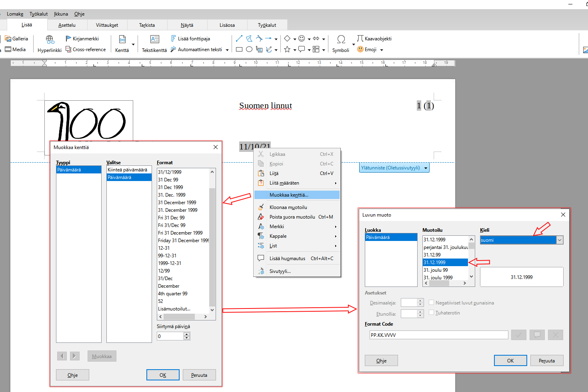Expand the Kieli suomi dropdown

pyautogui.click(x=560, y=240)
